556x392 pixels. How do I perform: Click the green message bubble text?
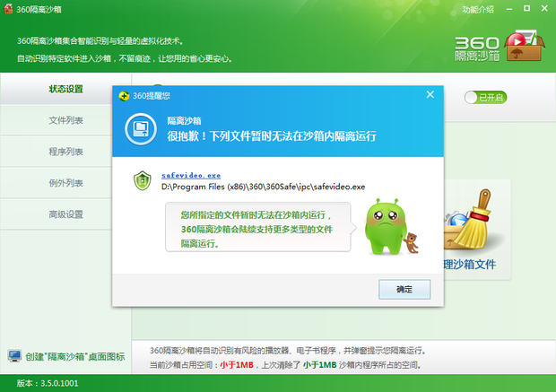click(256, 229)
